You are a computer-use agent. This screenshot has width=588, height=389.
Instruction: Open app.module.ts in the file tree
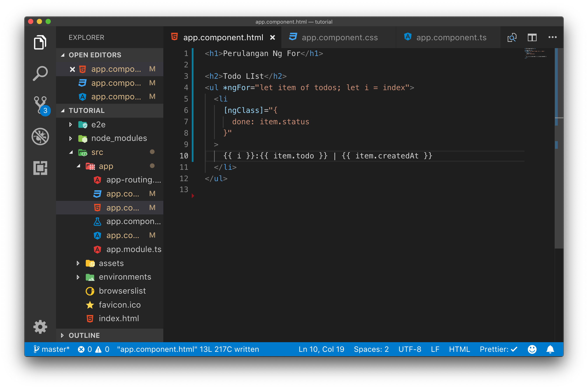pyautogui.click(x=110, y=249)
